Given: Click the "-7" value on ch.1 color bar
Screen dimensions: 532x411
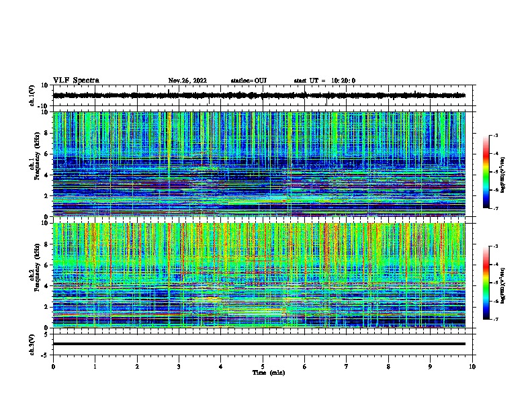Looking at the screenshot, I should pyautogui.click(x=496, y=208).
